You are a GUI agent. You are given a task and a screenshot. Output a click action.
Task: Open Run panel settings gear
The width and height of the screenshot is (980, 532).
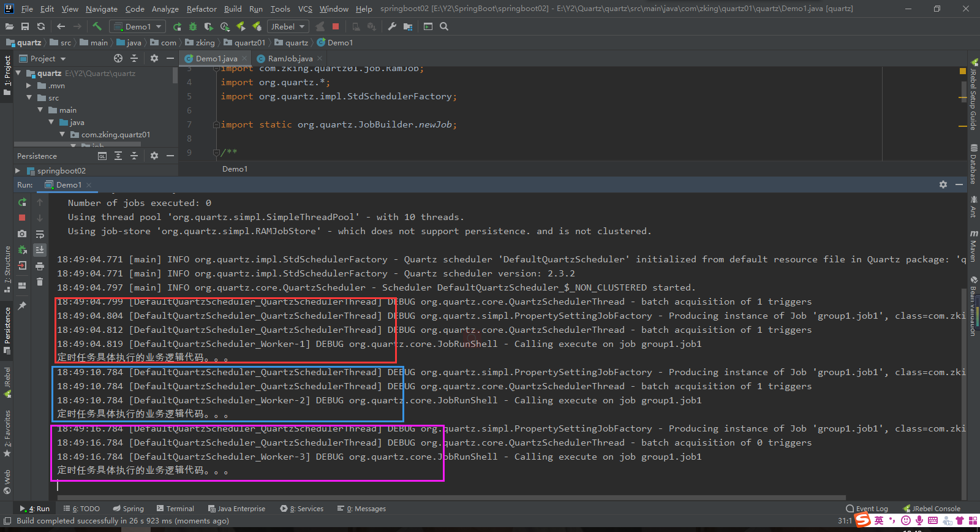coord(943,184)
